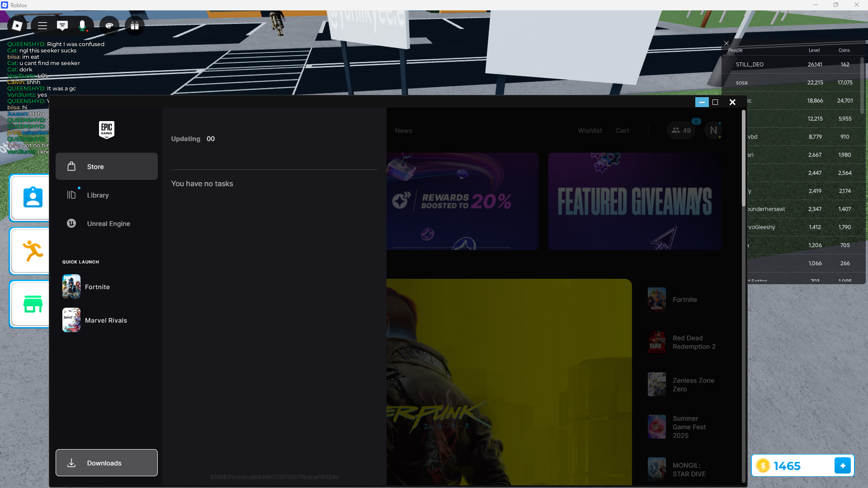Open Unreal Engine in the Epic sidebar
The image size is (868, 488).
[x=107, y=223]
